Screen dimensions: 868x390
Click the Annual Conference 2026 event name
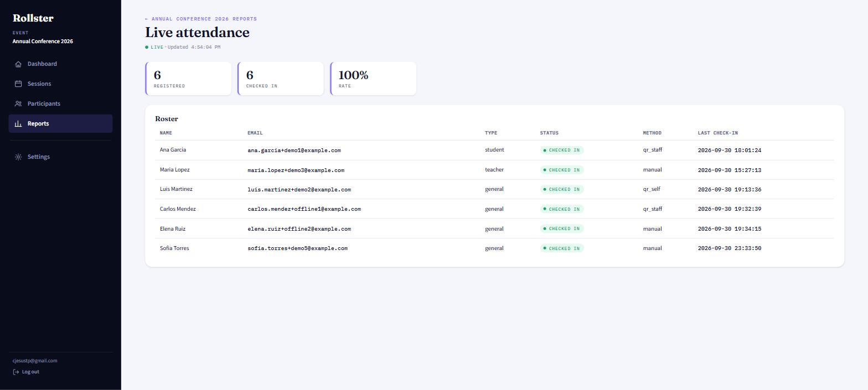pos(43,41)
